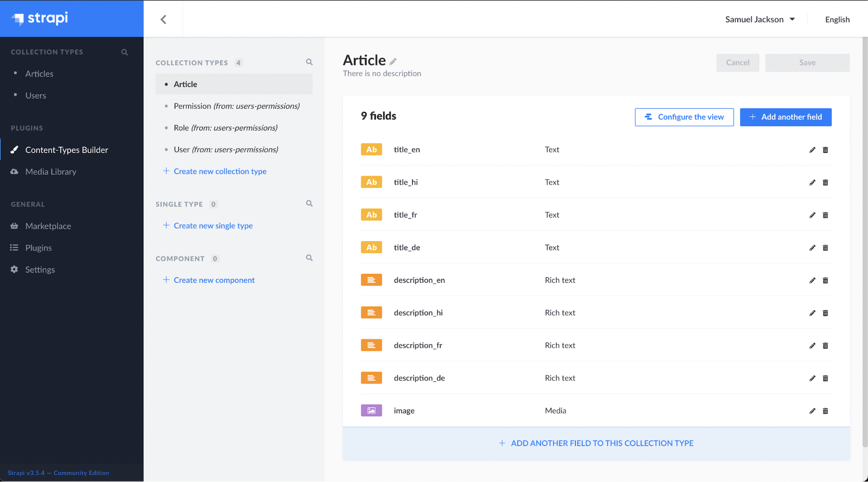Select the Permission collection type
Screen dimensions: 868x482
[x=237, y=106]
